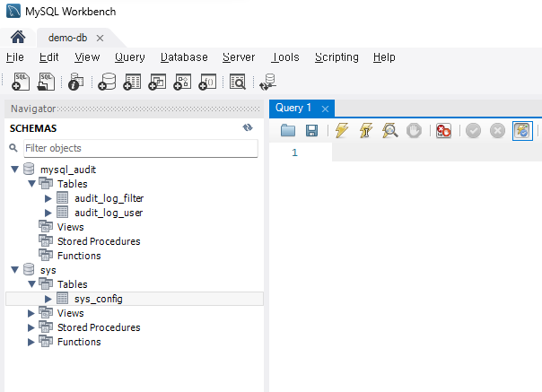Viewport: 542px width, 392px height.
Task: Toggle continue-on-error script execution icon
Action: 443,131
